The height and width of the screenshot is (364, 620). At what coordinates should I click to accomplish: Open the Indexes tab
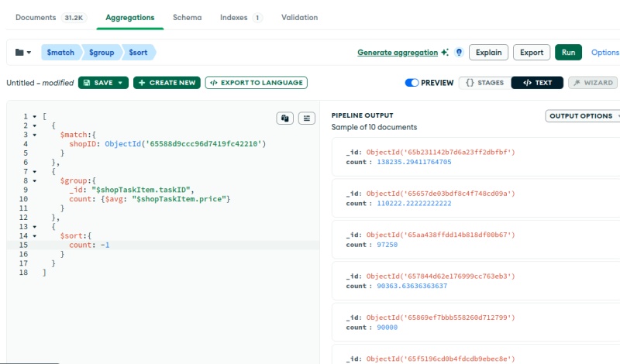[240, 17]
